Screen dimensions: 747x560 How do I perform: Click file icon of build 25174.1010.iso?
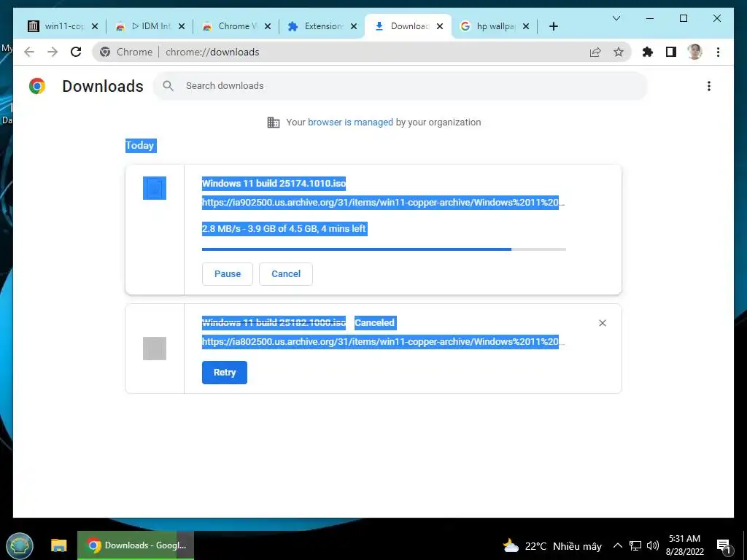point(155,188)
